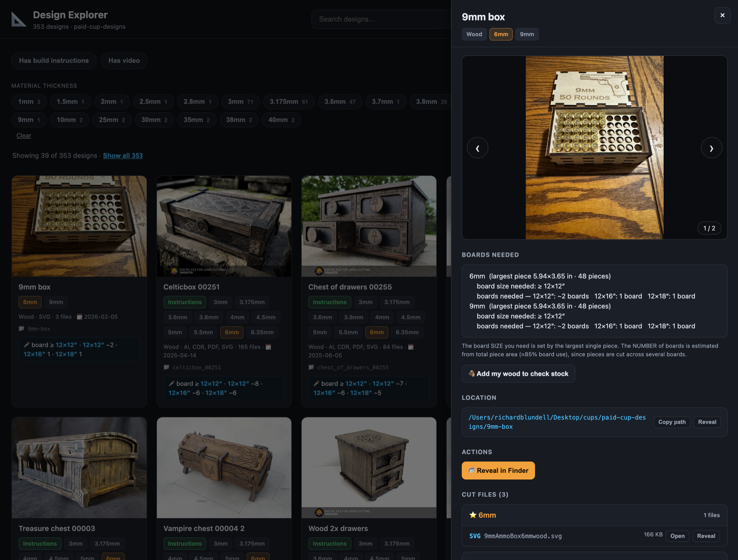
Task: Open the 9mm box card thumbnail
Action: tap(79, 226)
